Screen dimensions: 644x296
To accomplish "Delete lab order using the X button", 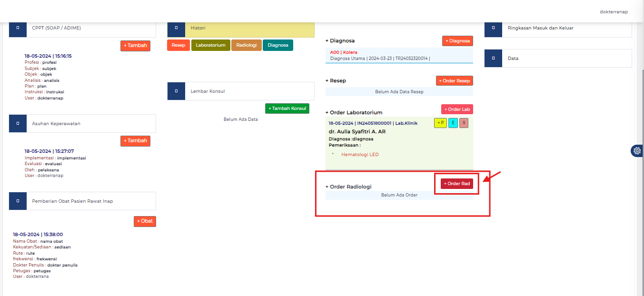I will tap(464, 123).
